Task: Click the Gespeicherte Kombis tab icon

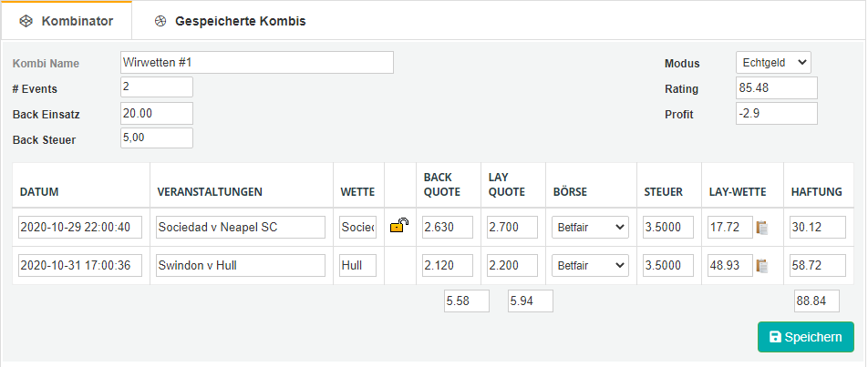Action: tap(160, 22)
